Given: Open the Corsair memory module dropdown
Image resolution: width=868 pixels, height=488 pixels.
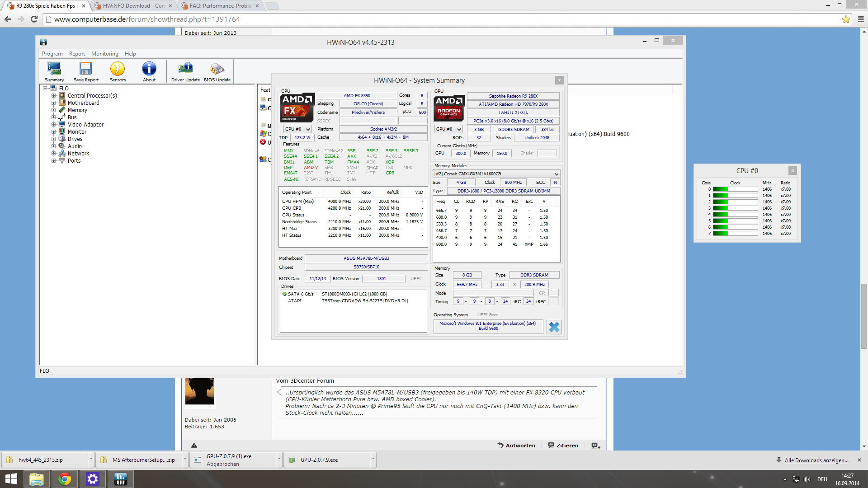Looking at the screenshot, I should click(x=496, y=174).
